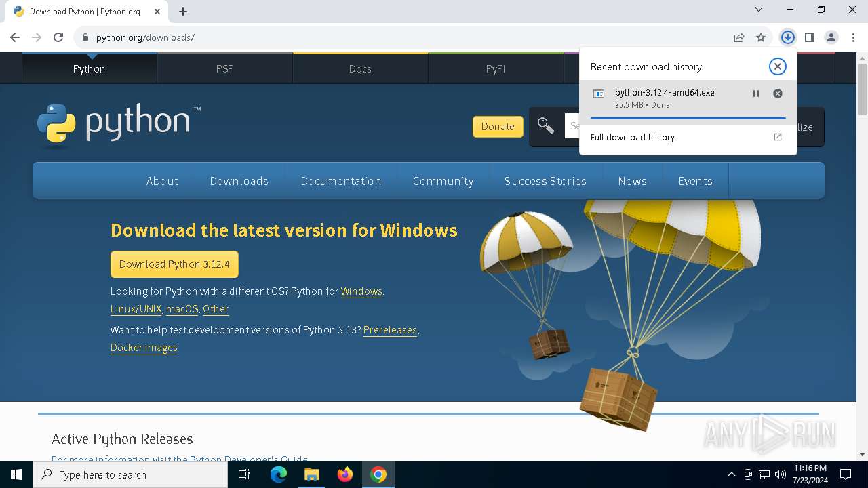Follow the Linux/UNIX link

[136, 309]
